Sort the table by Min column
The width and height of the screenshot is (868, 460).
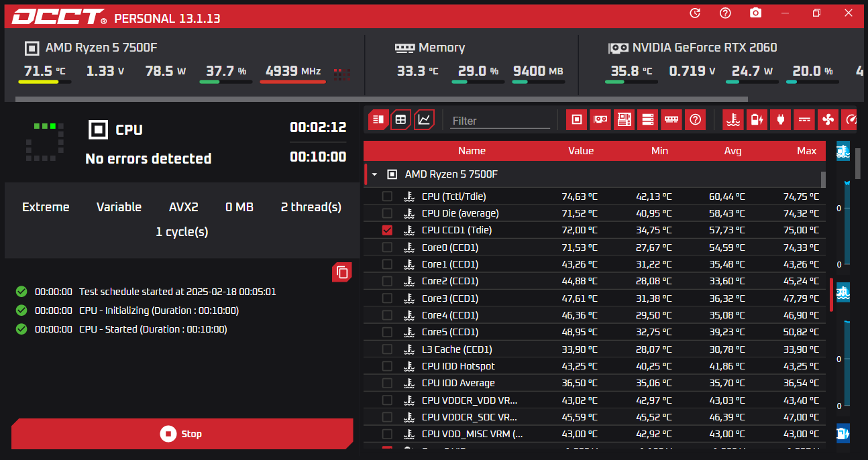point(659,151)
